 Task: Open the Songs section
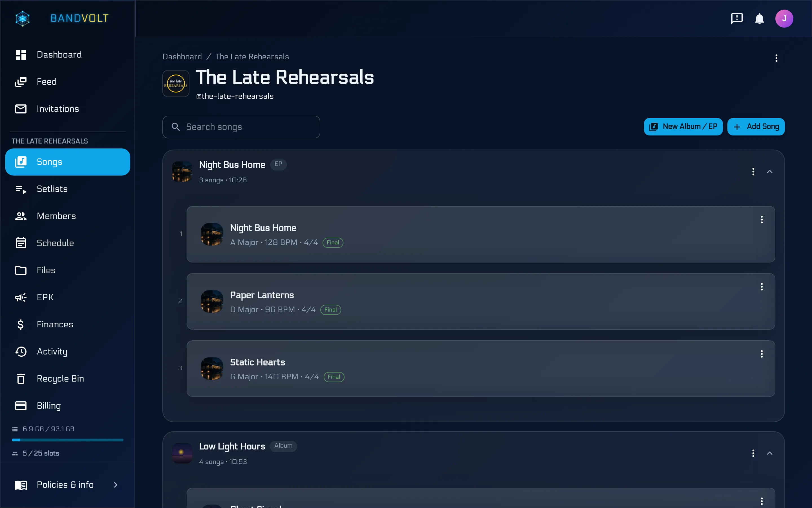tap(67, 162)
